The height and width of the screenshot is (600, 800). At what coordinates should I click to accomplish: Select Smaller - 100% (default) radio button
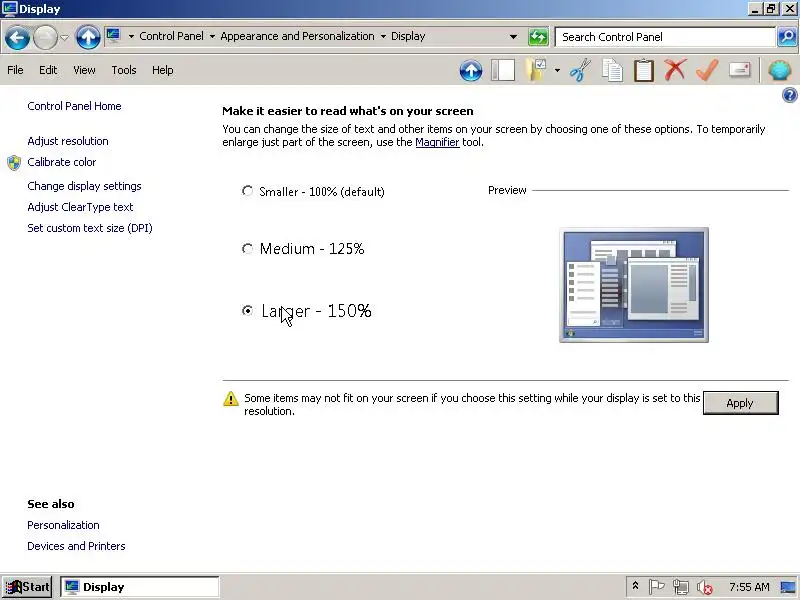(247, 191)
